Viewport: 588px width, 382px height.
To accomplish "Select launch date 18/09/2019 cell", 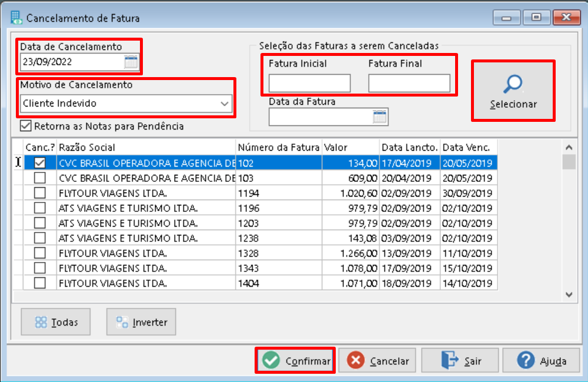I will pyautogui.click(x=410, y=283).
